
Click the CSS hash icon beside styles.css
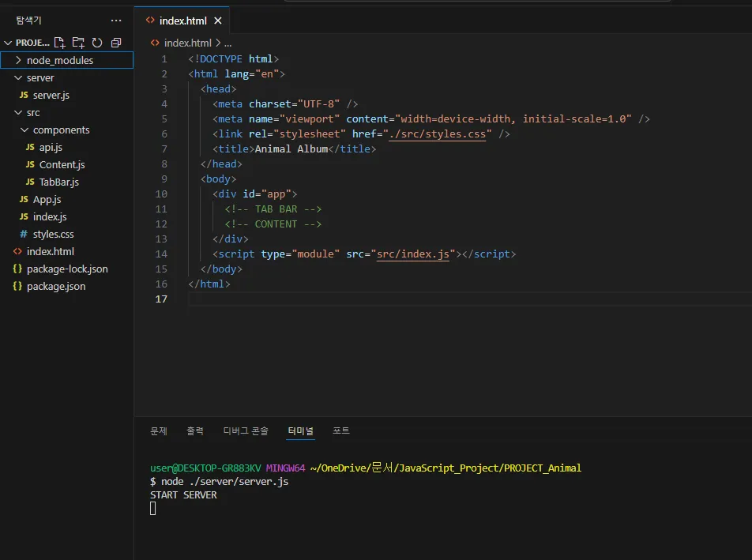click(x=24, y=234)
